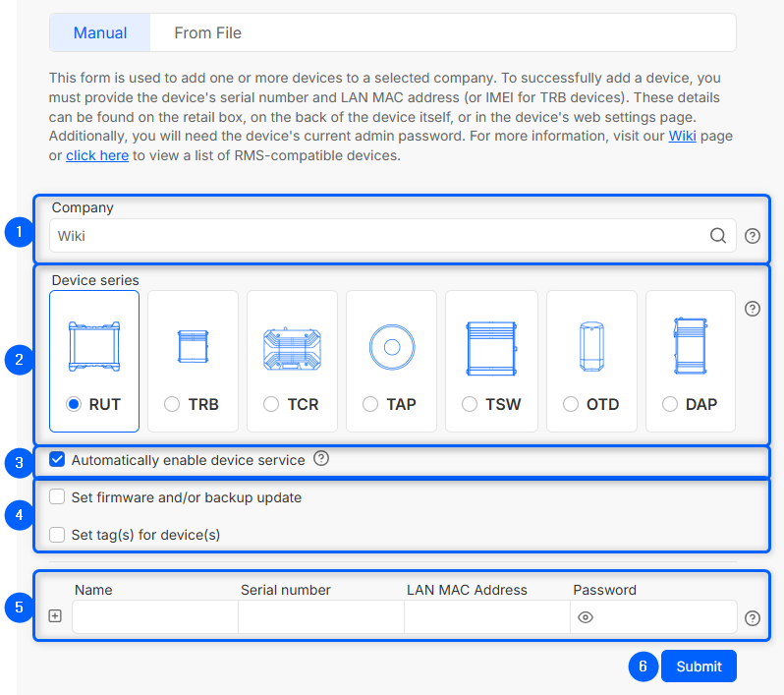The image size is (784, 695).
Task: Click the search icon in Company field
Action: point(718,236)
